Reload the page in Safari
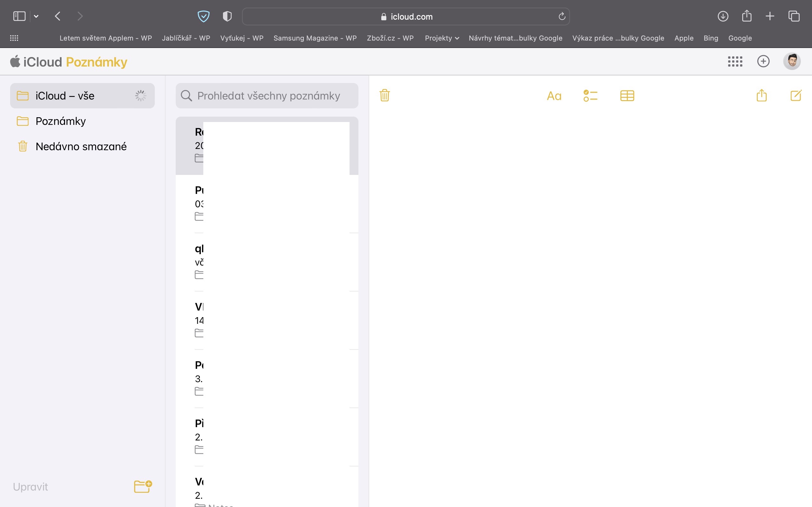This screenshot has height=507, width=812. coord(562,16)
